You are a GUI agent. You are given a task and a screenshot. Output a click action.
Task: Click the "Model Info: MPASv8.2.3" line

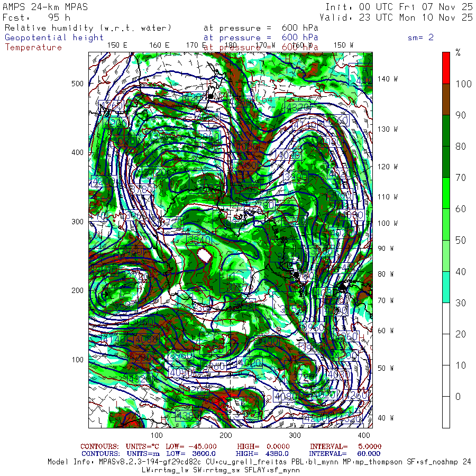[x=259, y=462]
